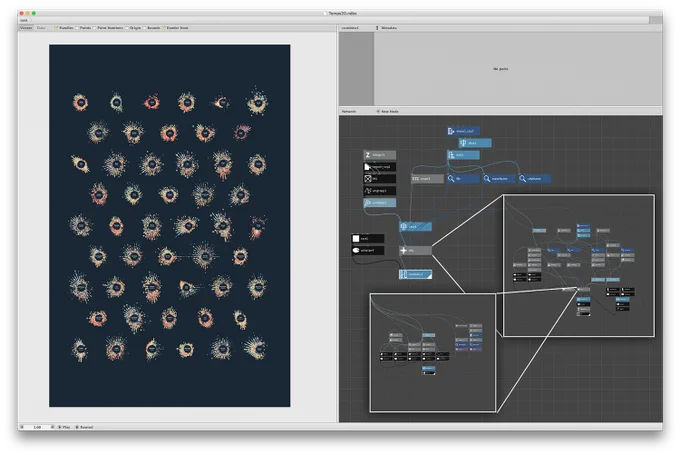
Task: Click the root breadcrumb in address bar
Action: pos(24,20)
